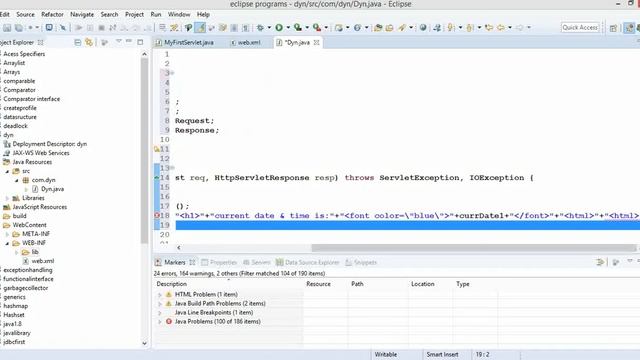Click the Previous Annotation toolbar icon

tap(470, 28)
